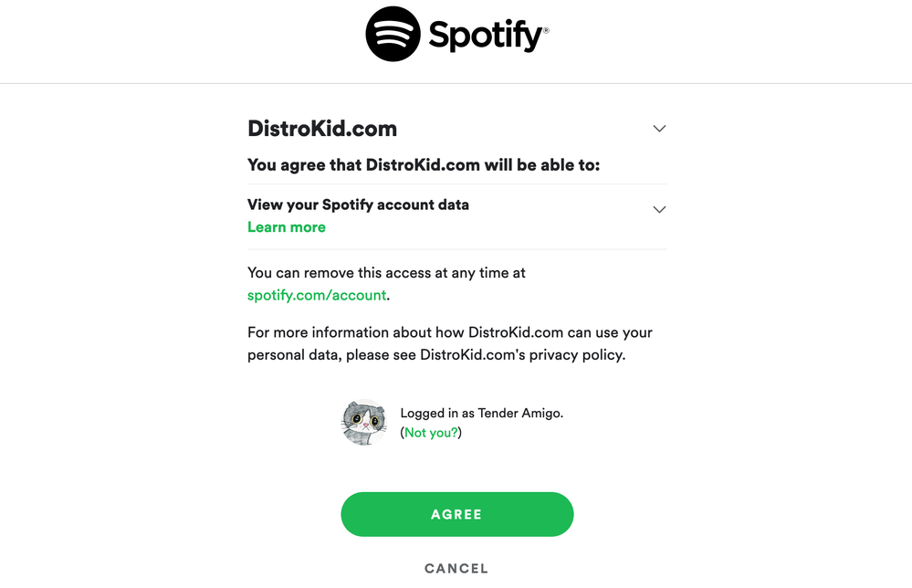Click the period after spotify.com/account

coord(389,299)
